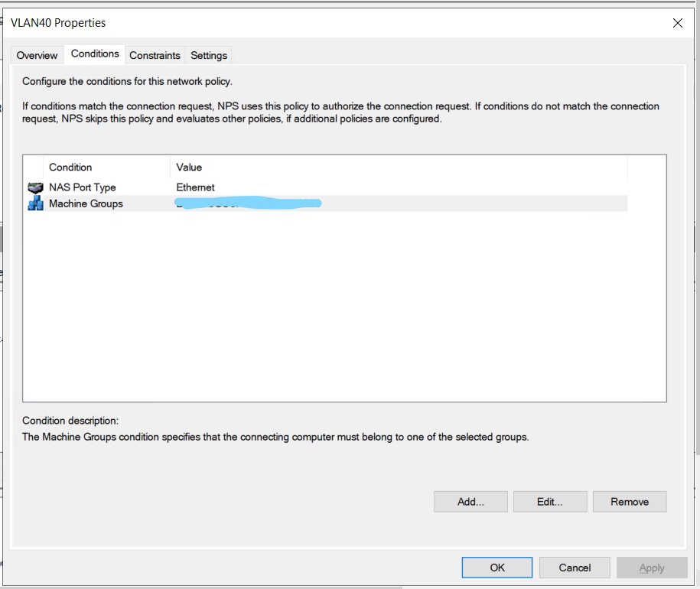Click inside the conditions list area
Image resolution: width=700 pixels, height=589 pixels.
tap(344, 306)
